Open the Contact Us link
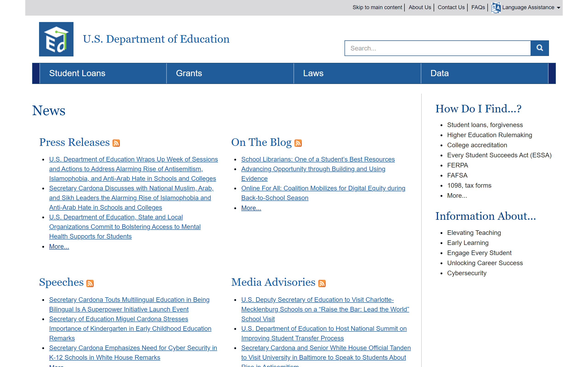 (451, 8)
